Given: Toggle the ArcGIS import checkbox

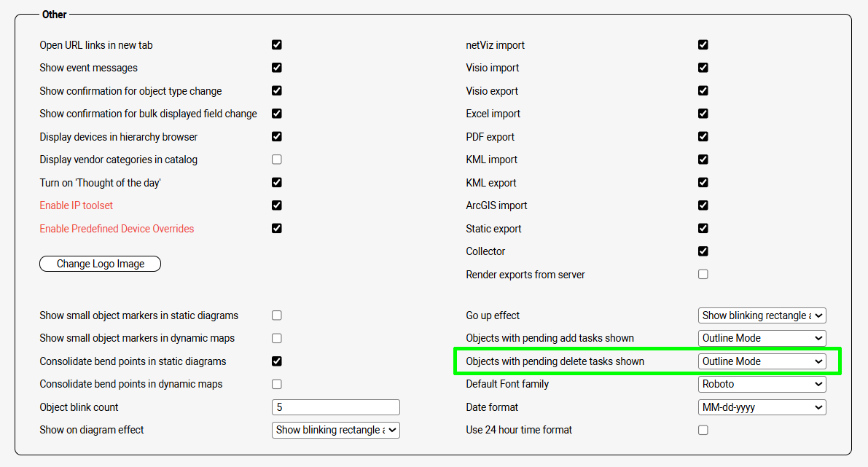Looking at the screenshot, I should point(703,205).
